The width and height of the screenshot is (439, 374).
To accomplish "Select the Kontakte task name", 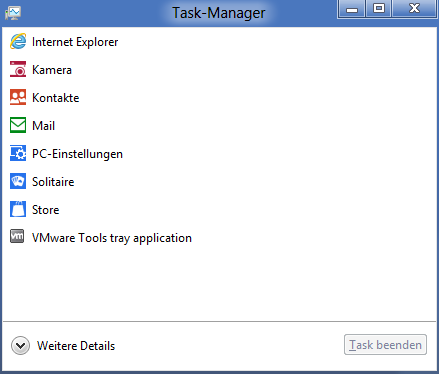I will pos(56,98).
